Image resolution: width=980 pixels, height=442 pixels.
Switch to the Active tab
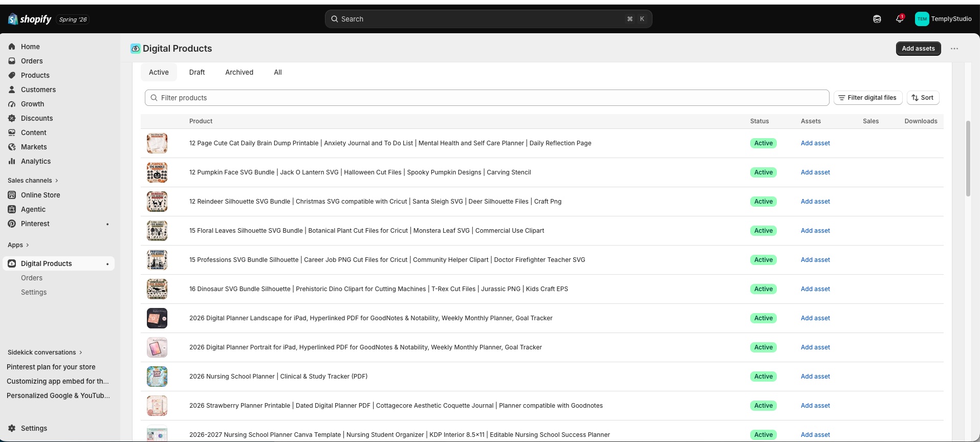tap(159, 72)
